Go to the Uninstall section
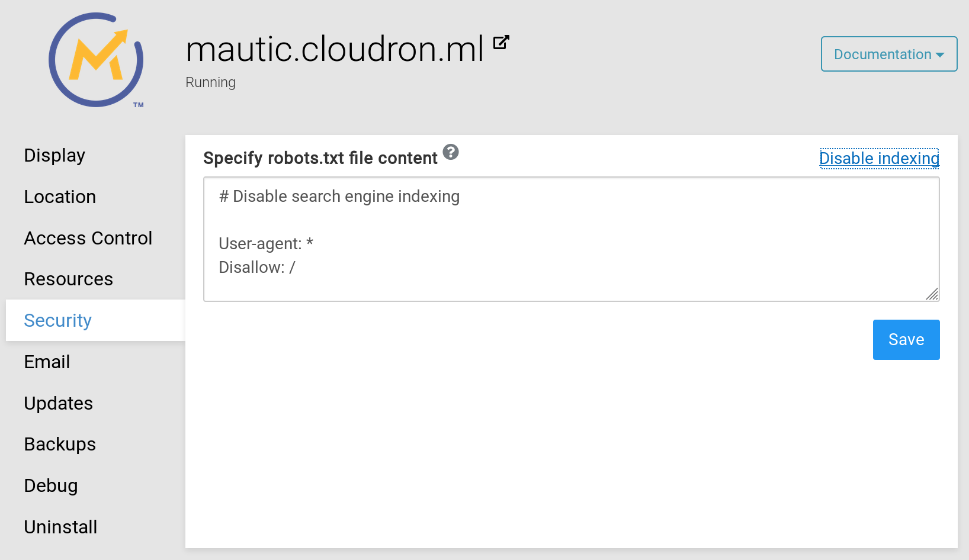 [60, 527]
